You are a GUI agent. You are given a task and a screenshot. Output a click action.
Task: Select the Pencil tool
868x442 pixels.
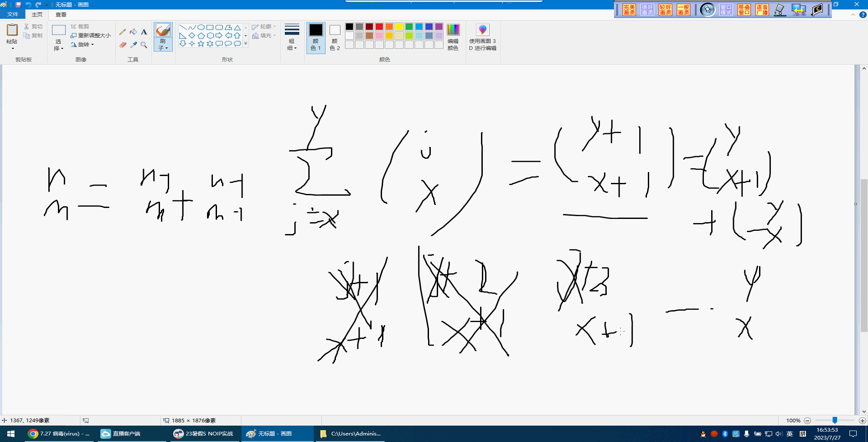coord(123,32)
